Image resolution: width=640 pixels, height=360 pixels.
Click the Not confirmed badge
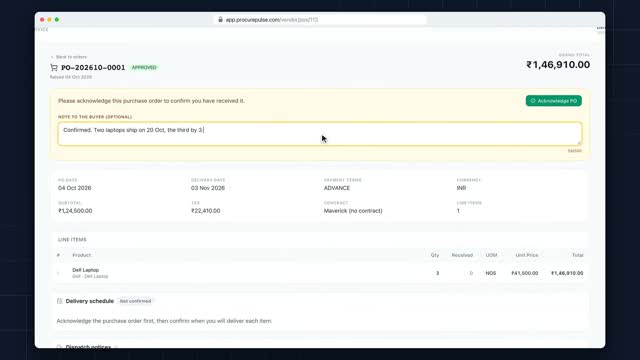tap(135, 301)
